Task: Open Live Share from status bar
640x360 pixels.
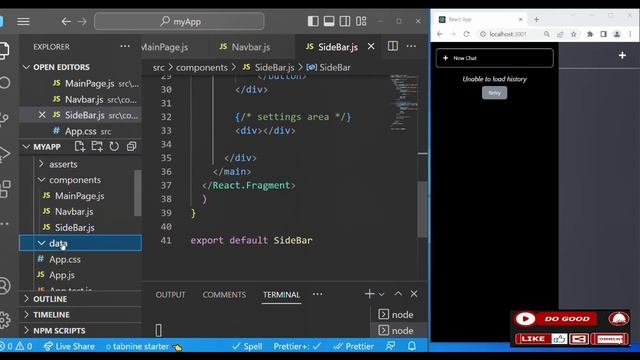Action: (x=69, y=347)
